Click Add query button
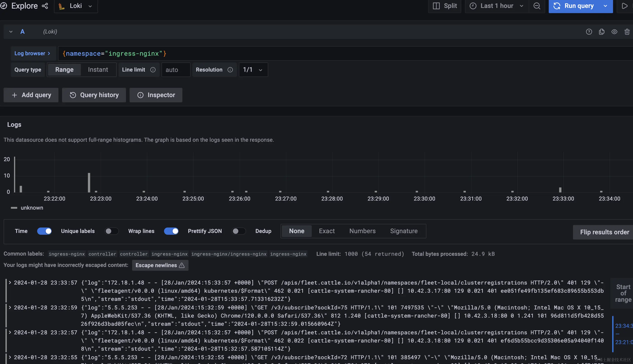Viewport: 633px width, 364px height. point(31,95)
